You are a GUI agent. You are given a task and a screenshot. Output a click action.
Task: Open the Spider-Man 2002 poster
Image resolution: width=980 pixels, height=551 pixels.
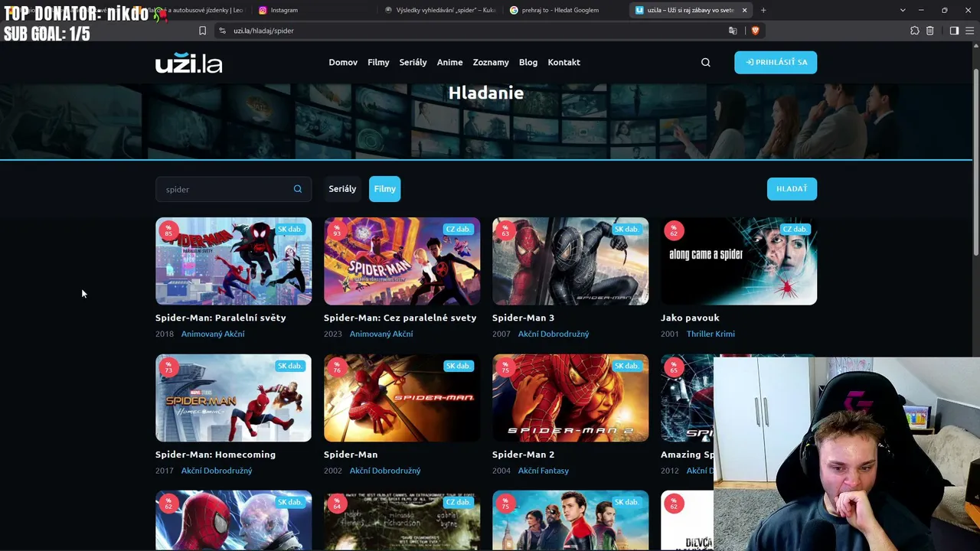coord(402,398)
